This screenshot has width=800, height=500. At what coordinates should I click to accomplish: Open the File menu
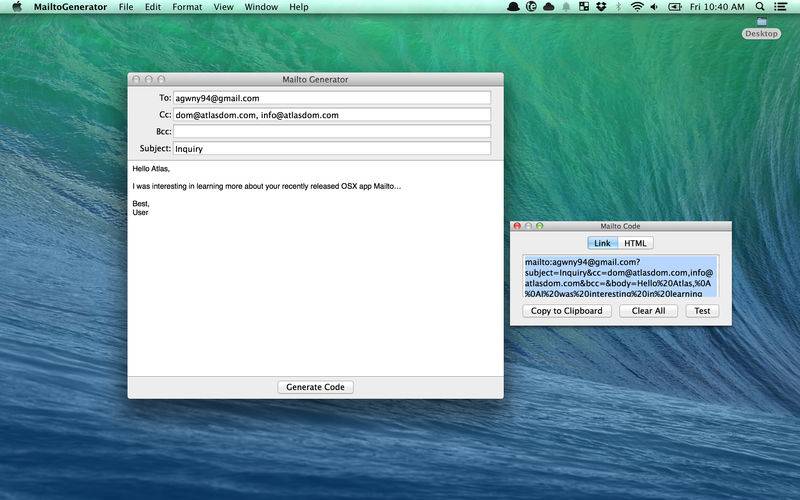(126, 7)
